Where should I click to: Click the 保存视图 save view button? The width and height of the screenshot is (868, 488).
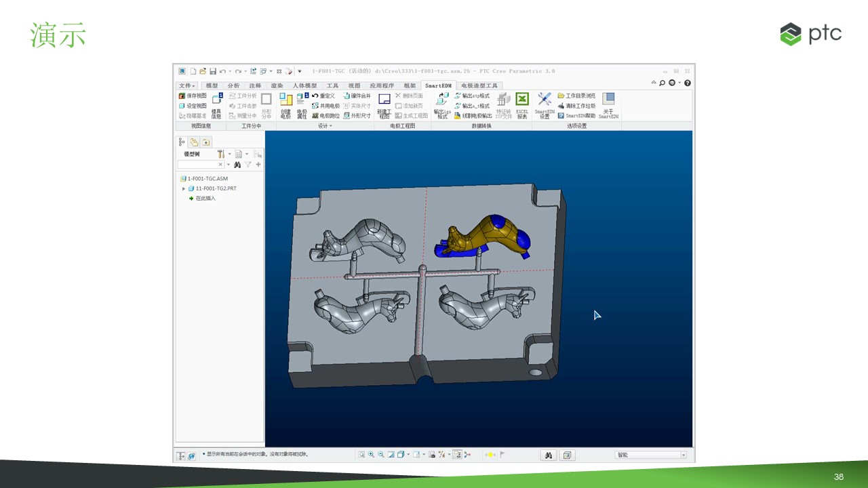click(x=193, y=96)
